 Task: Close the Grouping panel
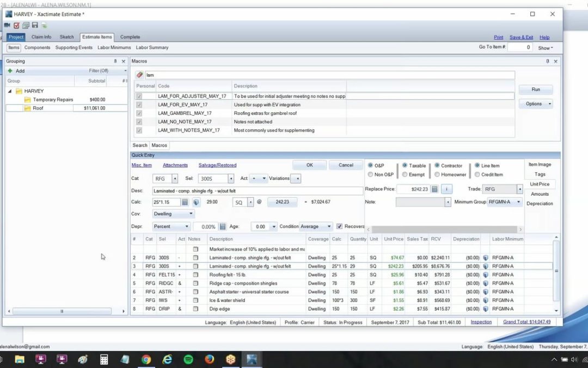pos(124,61)
